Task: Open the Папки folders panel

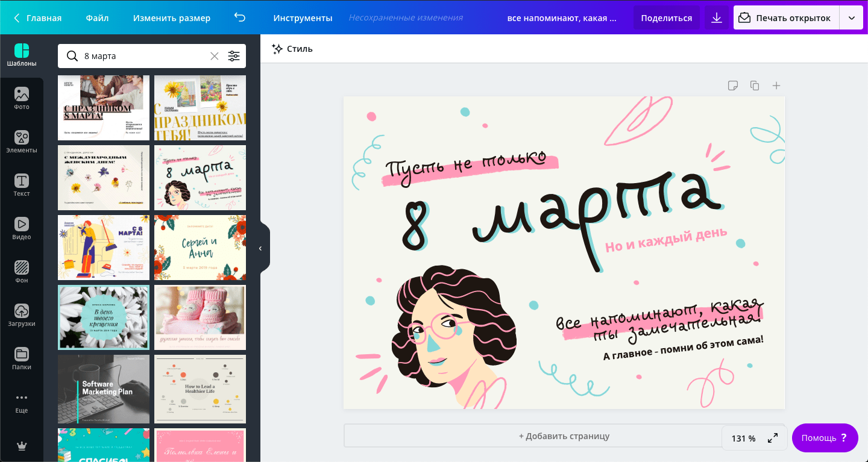Action: coord(22,359)
